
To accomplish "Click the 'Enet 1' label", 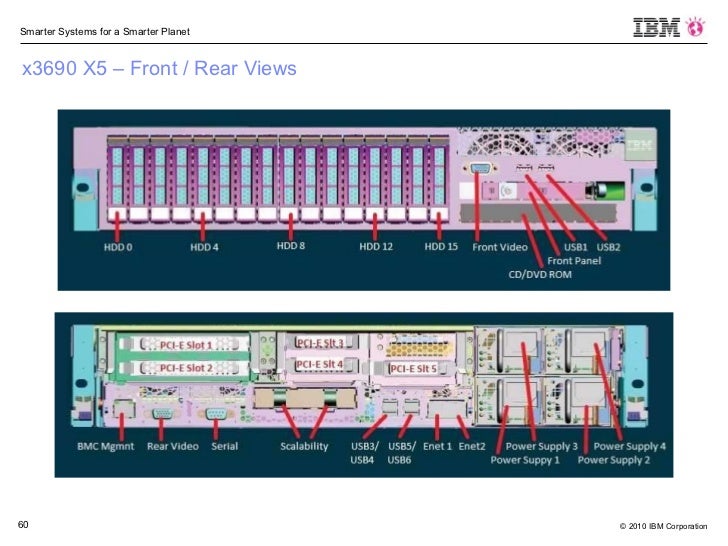I will pos(437,446).
